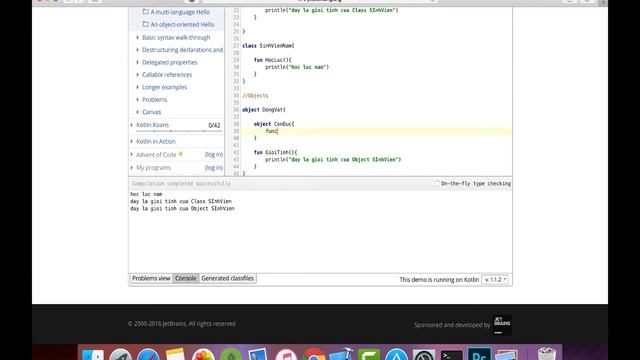Click on '//Objects' comment line
Screen dimensions: 640x360
tap(255, 96)
